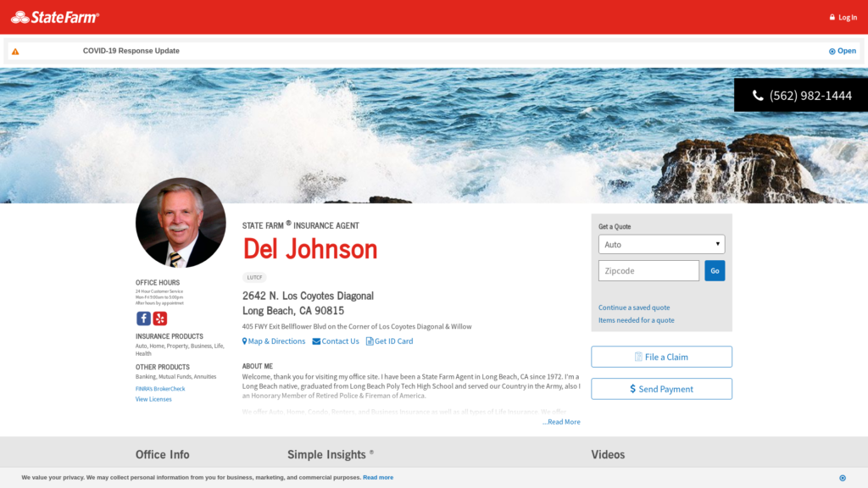Click File a Claim button
The width and height of the screenshot is (868, 488).
(661, 357)
